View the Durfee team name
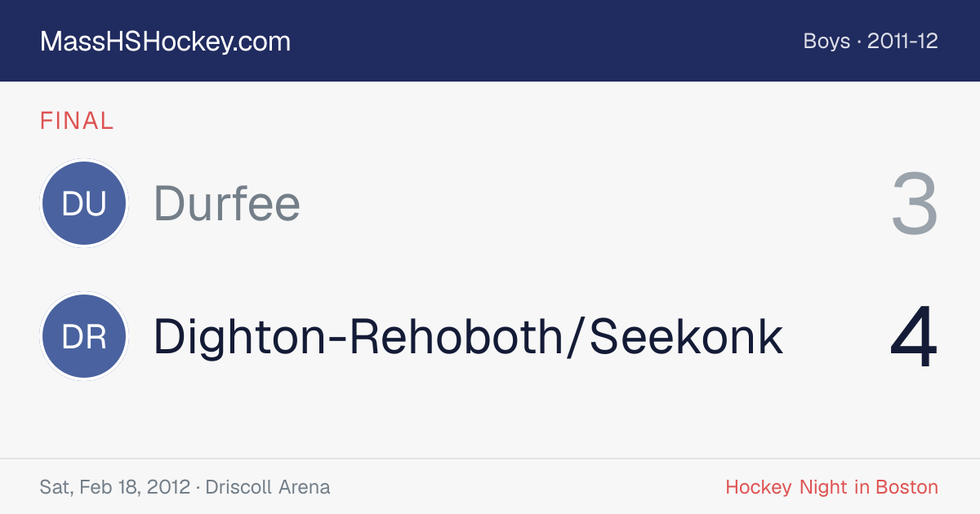Screen dimensions: 980x514 point(227,203)
